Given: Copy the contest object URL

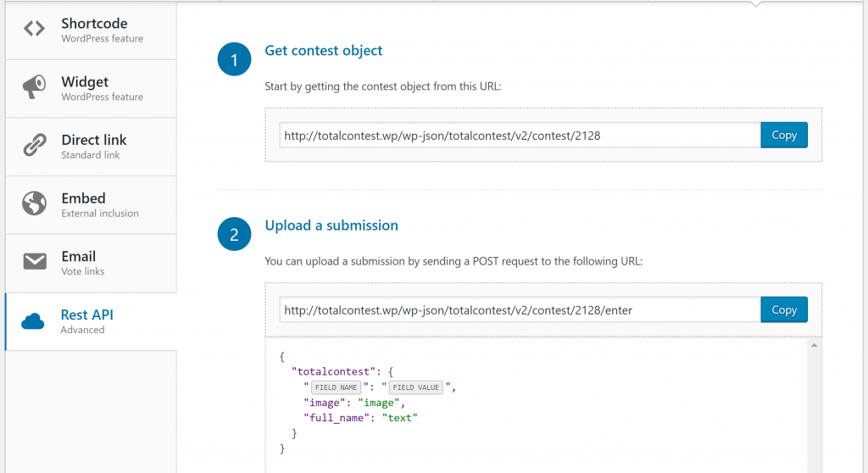Looking at the screenshot, I should point(784,135).
